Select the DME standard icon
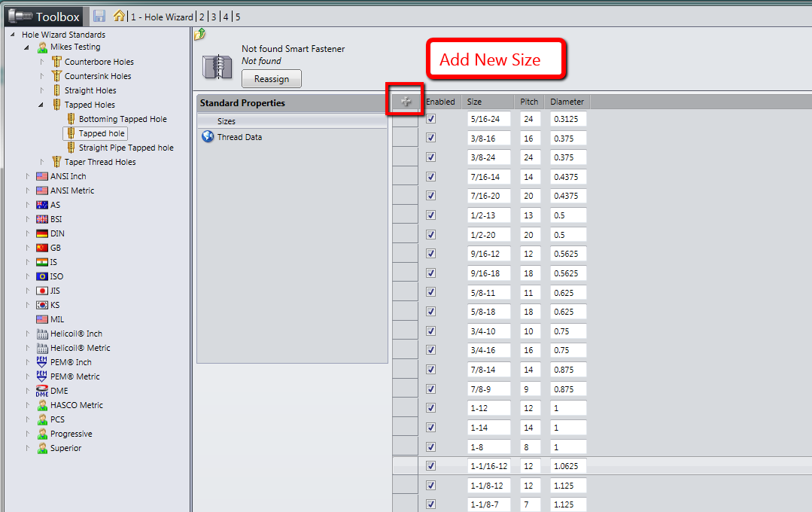The width and height of the screenshot is (812, 512). (42, 391)
